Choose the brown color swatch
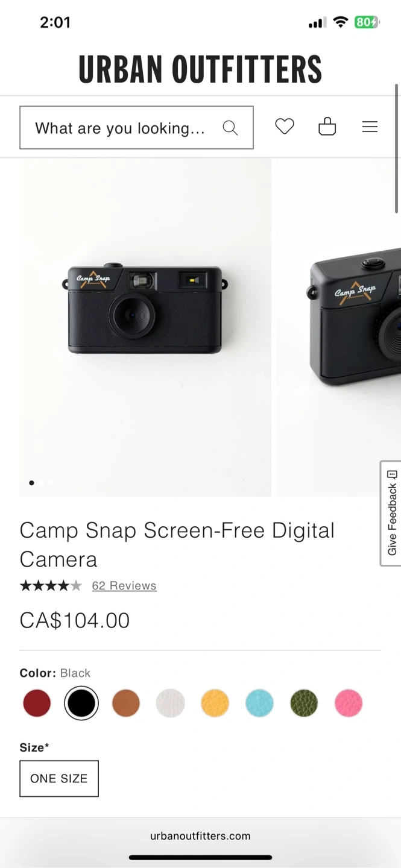This screenshot has height=868, width=401. pyautogui.click(x=126, y=703)
